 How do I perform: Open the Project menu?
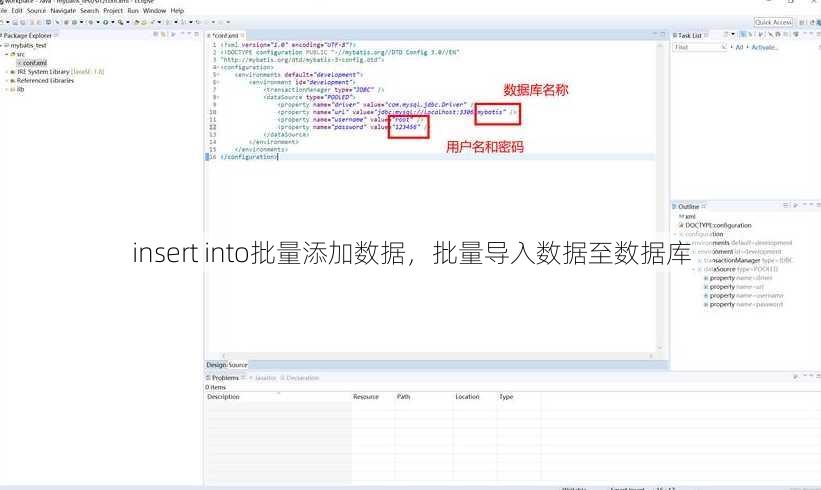[x=113, y=10]
